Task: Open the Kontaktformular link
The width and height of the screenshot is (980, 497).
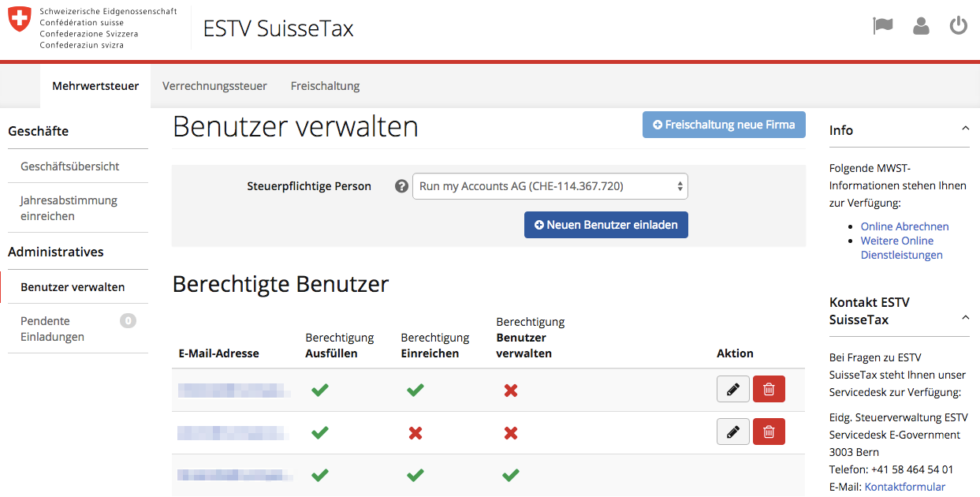Action: click(905, 487)
